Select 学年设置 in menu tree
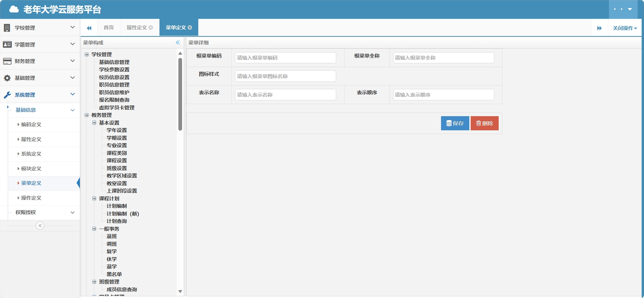Screen dimensions: 644x298 point(117,130)
